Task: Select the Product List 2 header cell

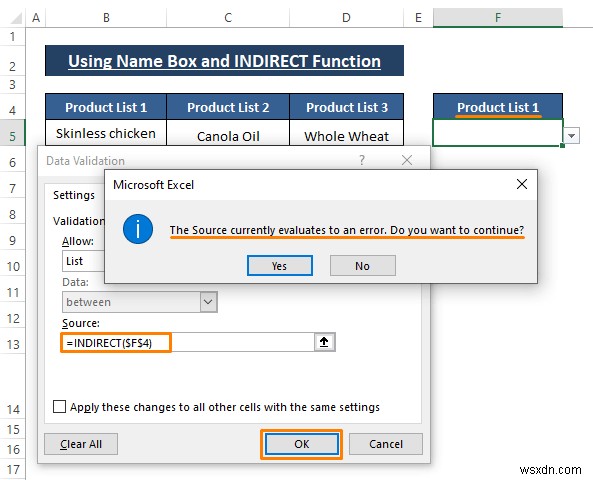Action: click(x=228, y=107)
